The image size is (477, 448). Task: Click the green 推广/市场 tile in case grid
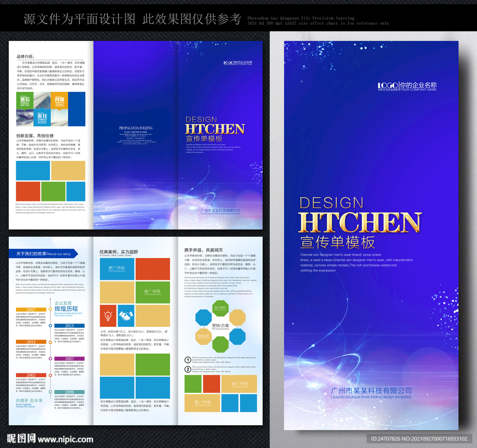click(x=153, y=292)
